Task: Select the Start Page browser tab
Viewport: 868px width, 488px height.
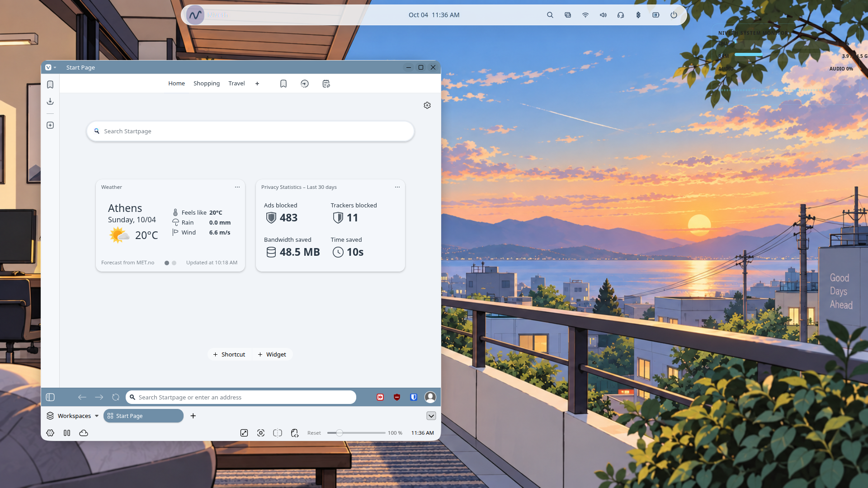Action: coord(143,416)
